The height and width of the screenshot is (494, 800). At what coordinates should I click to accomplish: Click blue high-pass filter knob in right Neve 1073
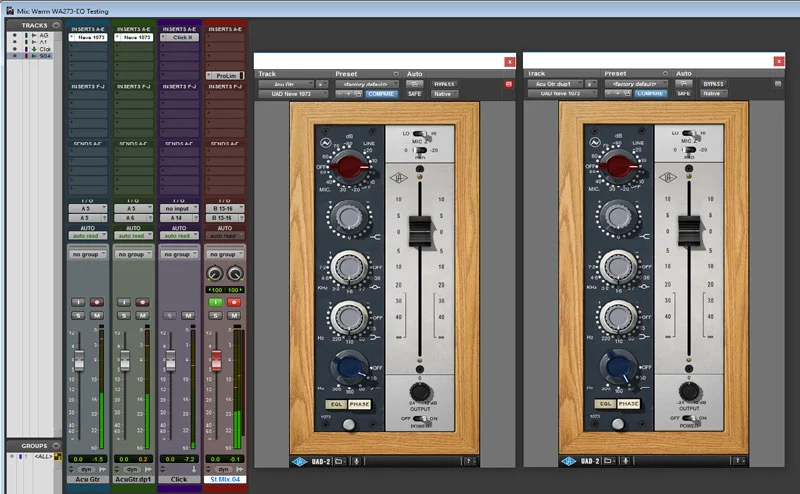[619, 367]
